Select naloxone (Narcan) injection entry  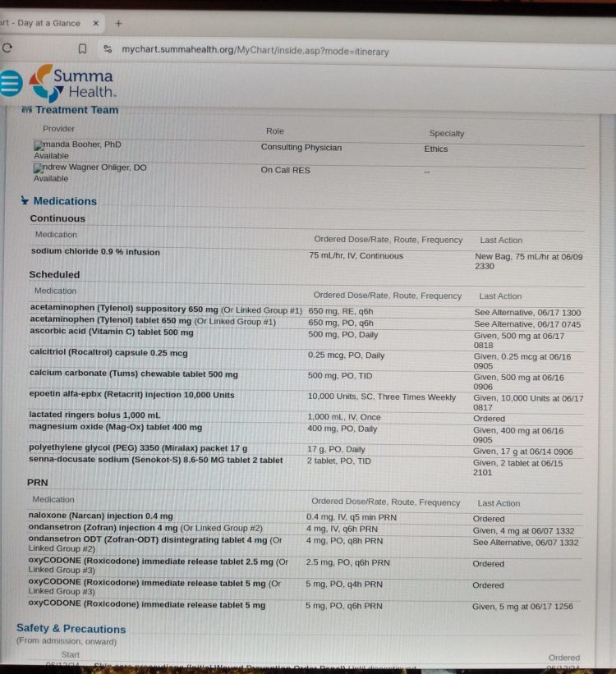tap(100, 516)
